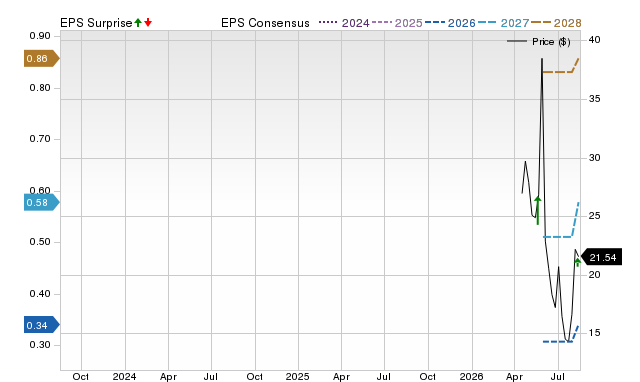The width and height of the screenshot is (640, 382).
Task: Click the 0.30 left axis label
Action: (x=40, y=344)
